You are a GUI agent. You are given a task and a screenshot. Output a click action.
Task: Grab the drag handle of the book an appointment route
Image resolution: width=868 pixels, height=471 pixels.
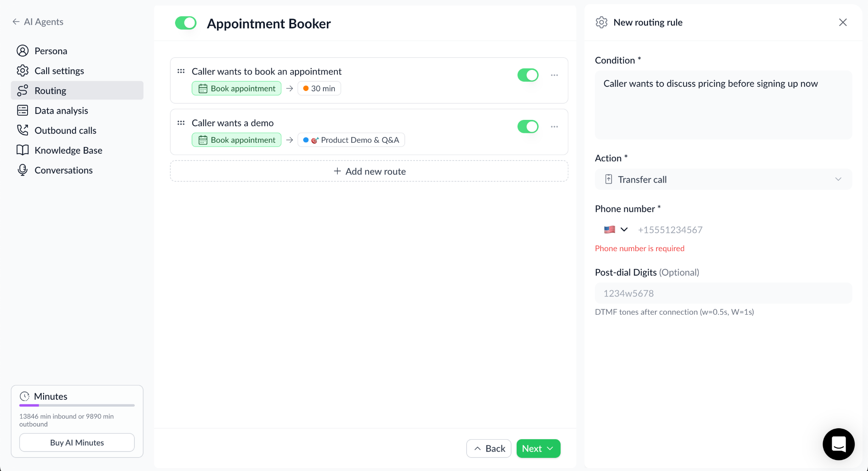point(181,71)
